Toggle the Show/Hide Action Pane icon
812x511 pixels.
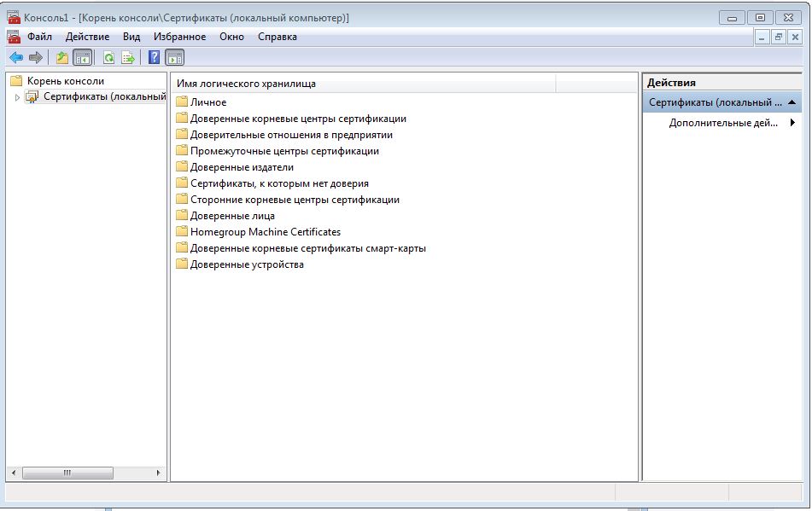tap(174, 57)
